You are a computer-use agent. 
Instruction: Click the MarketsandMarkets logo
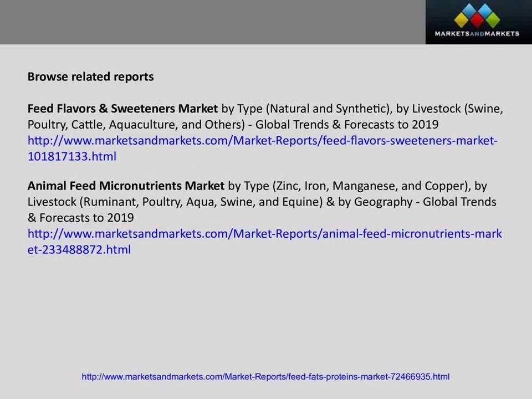pos(478,22)
